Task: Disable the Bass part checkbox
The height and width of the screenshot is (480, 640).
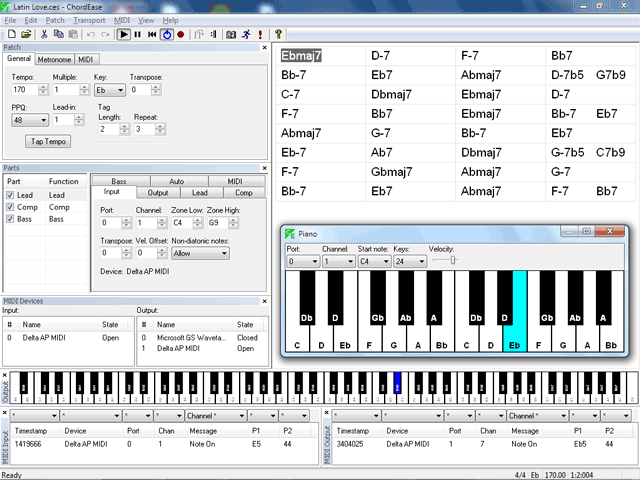Action: (x=10, y=219)
